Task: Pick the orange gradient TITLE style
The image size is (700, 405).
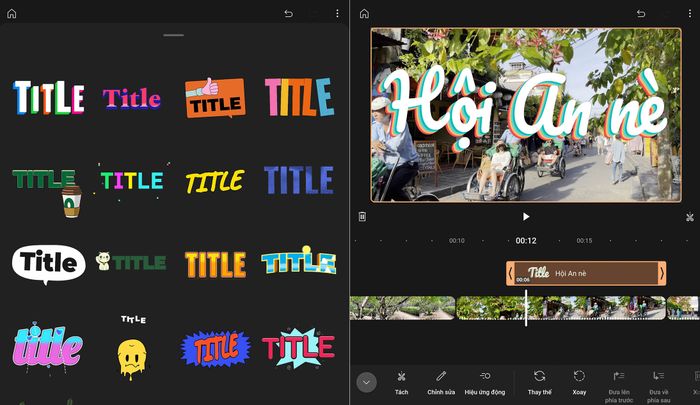Action: 215,264
